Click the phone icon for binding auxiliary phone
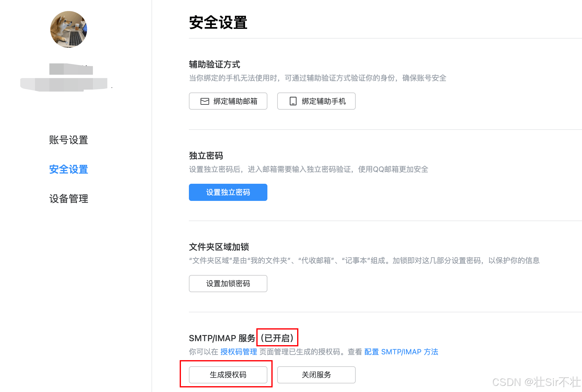 pos(293,101)
